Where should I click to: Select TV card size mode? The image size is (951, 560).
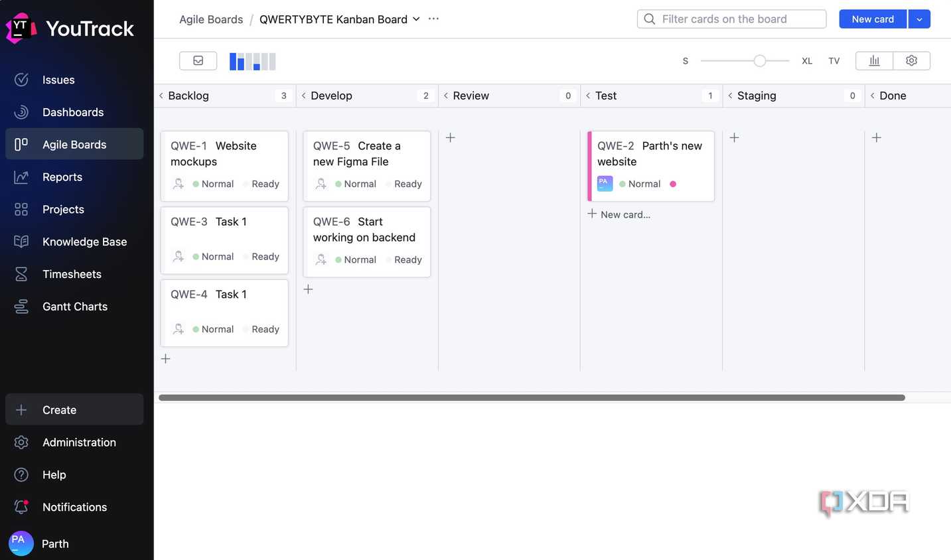tap(834, 61)
